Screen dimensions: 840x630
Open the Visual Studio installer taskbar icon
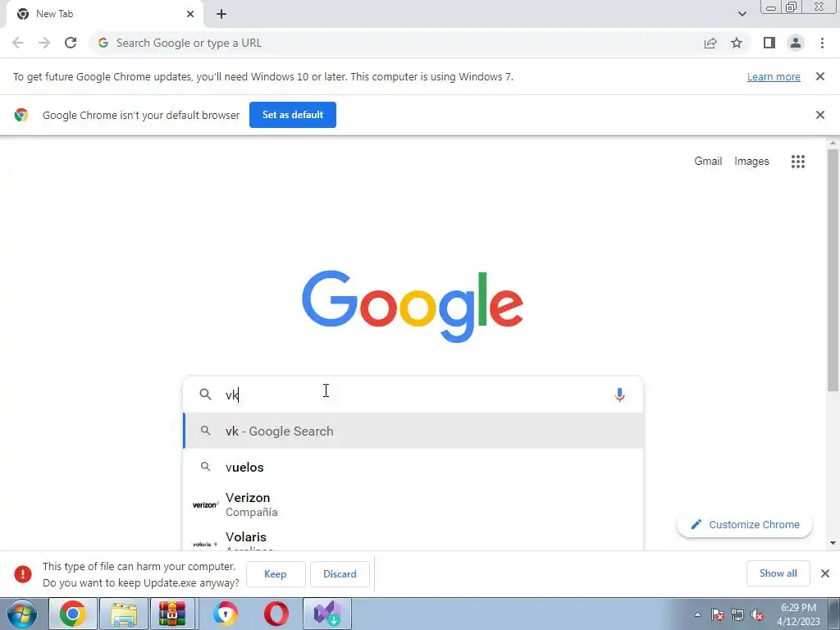327,614
